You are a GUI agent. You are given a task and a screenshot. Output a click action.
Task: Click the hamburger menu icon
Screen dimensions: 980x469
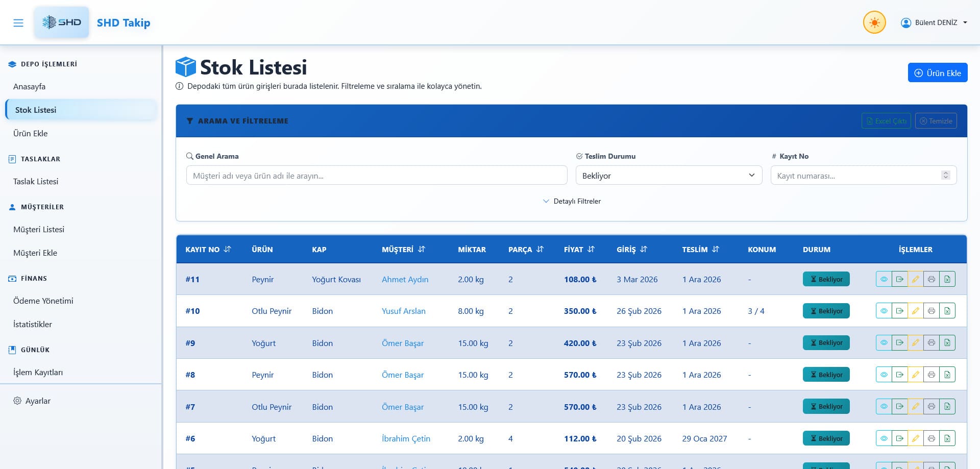18,23
